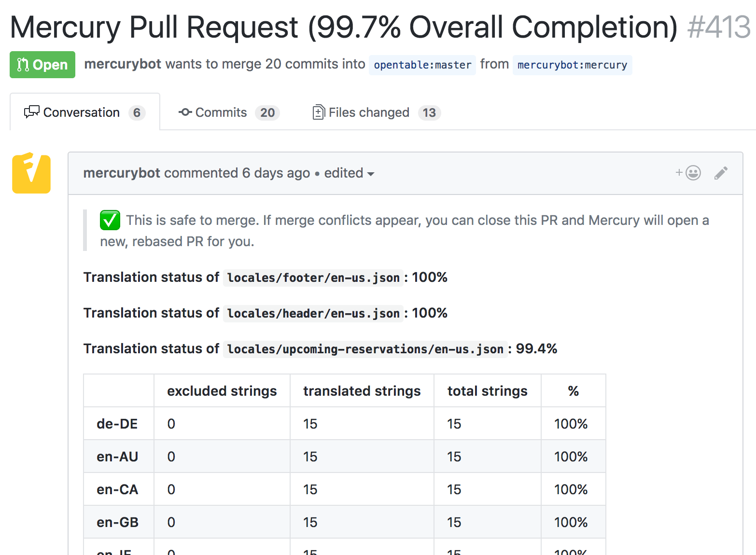
Task: Click the pencil edit comment icon
Action: pos(721,173)
